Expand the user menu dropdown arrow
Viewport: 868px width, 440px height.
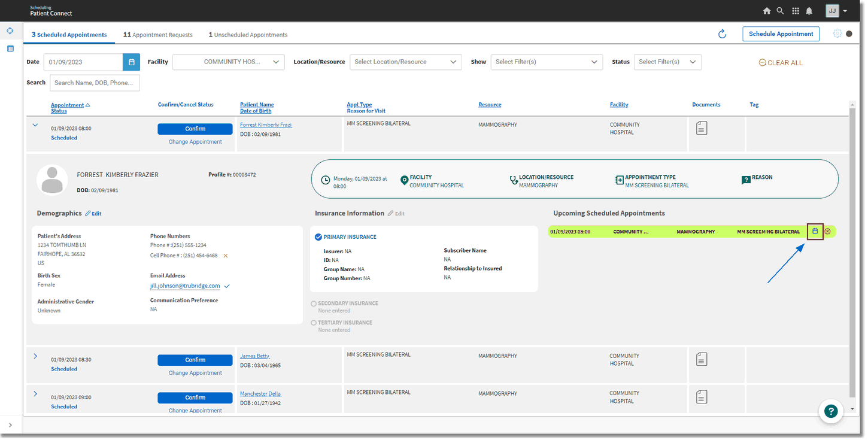[845, 11]
